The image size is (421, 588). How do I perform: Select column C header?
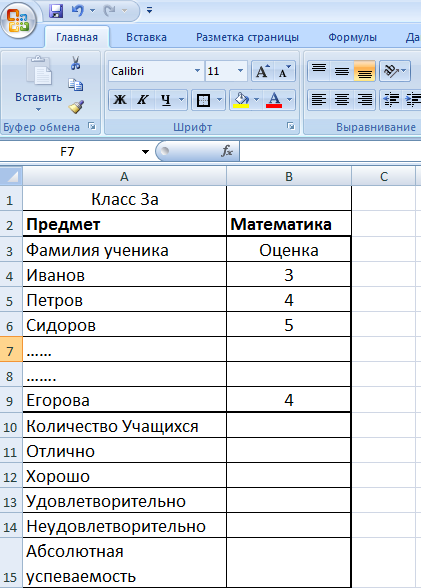pyautogui.click(x=384, y=176)
